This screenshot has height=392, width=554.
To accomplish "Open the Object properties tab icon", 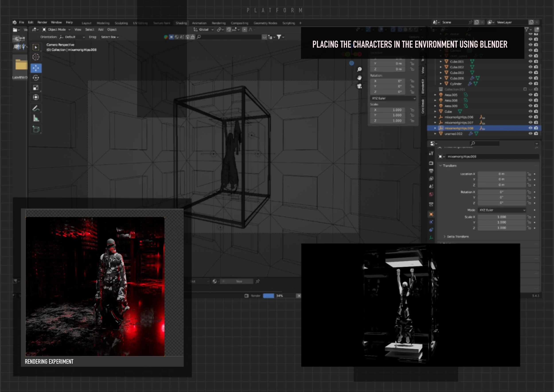I will (x=431, y=214).
